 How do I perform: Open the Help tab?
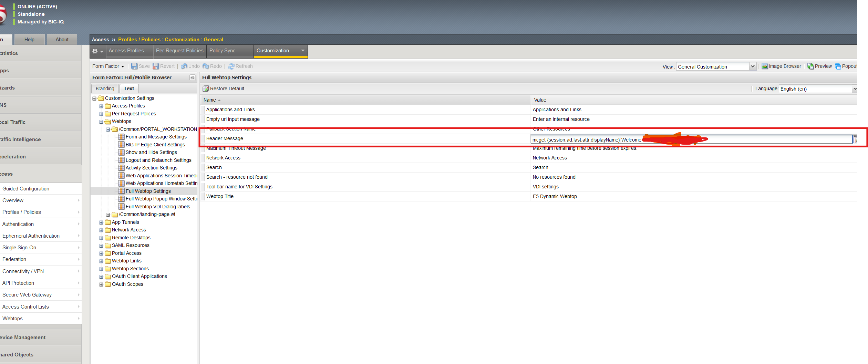tap(29, 40)
